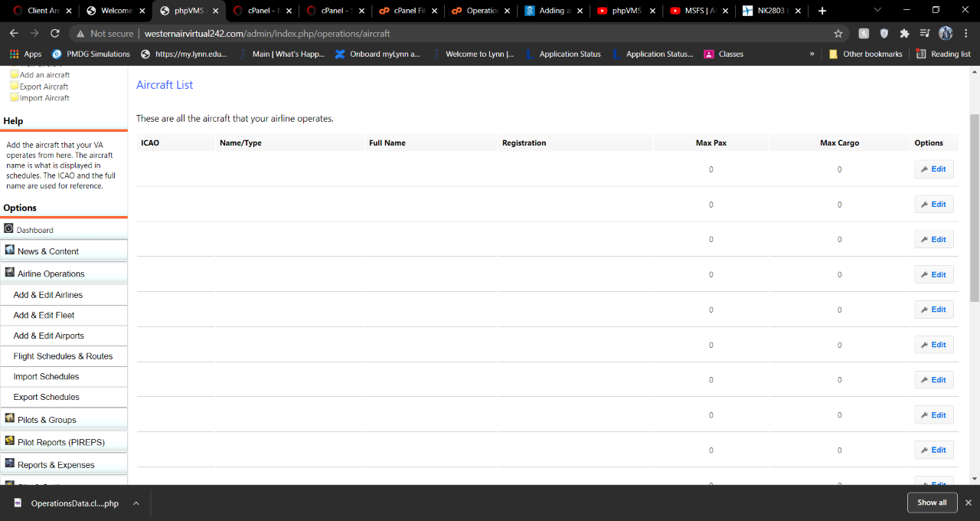Click the Dashboard icon in sidebar
Image resolution: width=980 pixels, height=521 pixels.
tap(9, 228)
